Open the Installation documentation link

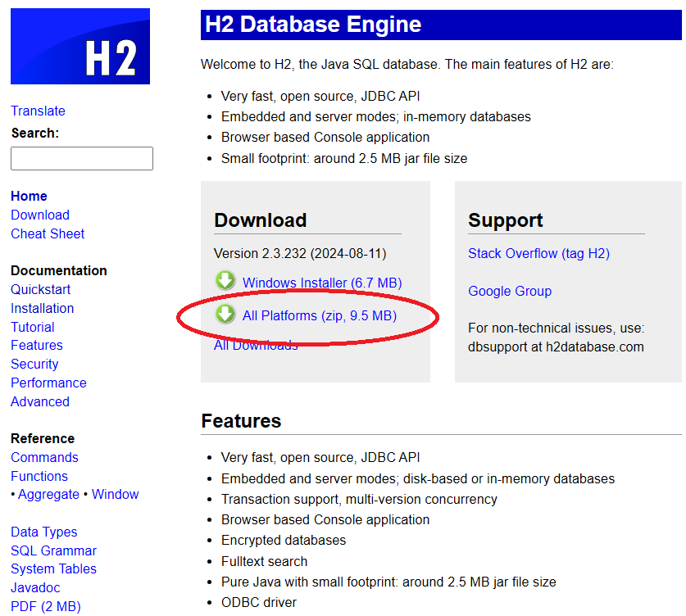43,308
